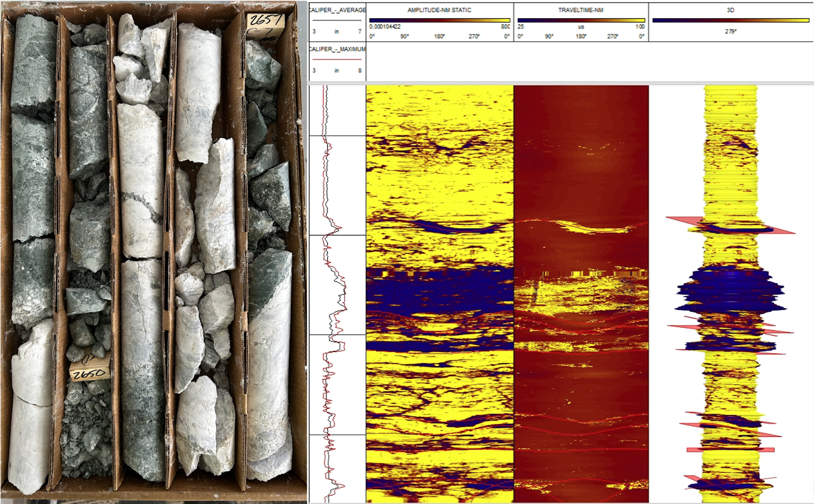Select the CALIPER_-_AVERAGE track header

pos(337,10)
